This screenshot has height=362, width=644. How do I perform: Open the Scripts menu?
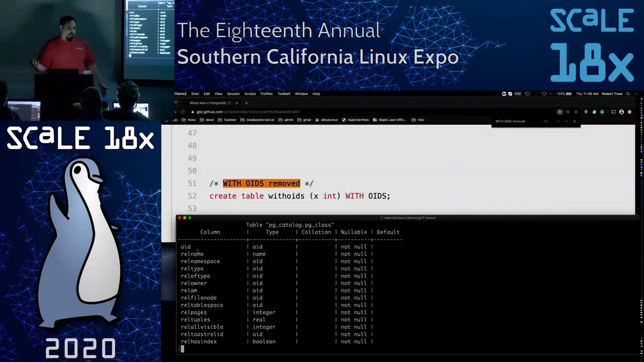pos(250,94)
